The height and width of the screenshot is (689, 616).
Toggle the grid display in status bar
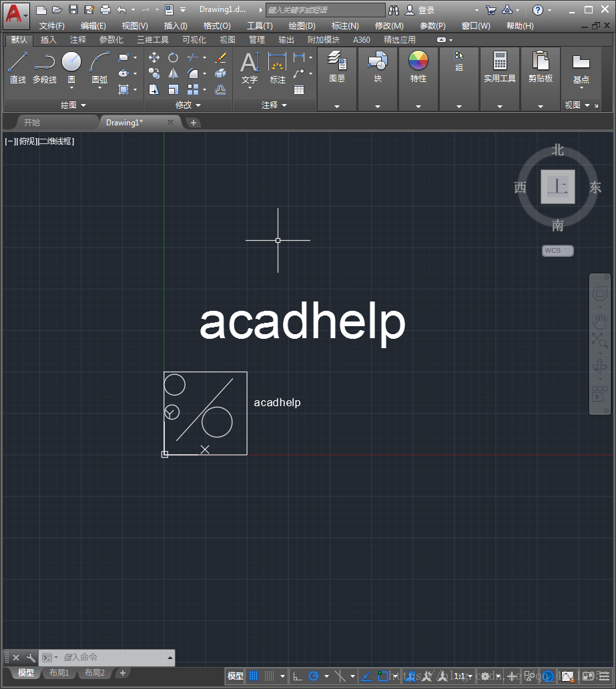click(x=254, y=676)
